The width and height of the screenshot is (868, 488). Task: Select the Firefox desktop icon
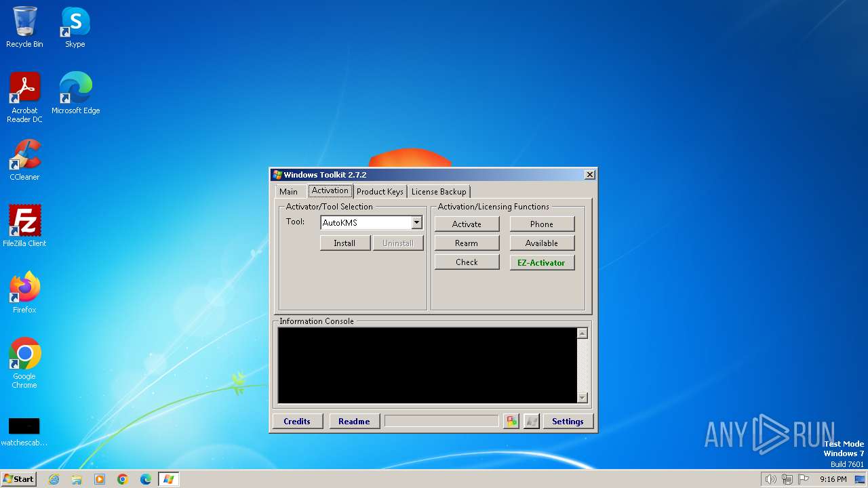[24, 293]
